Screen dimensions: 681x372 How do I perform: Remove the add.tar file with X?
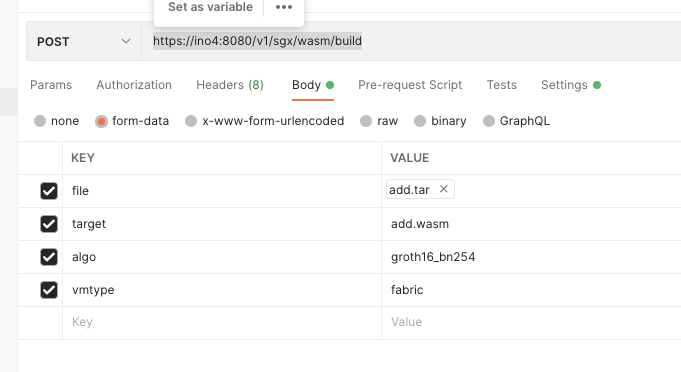(443, 189)
